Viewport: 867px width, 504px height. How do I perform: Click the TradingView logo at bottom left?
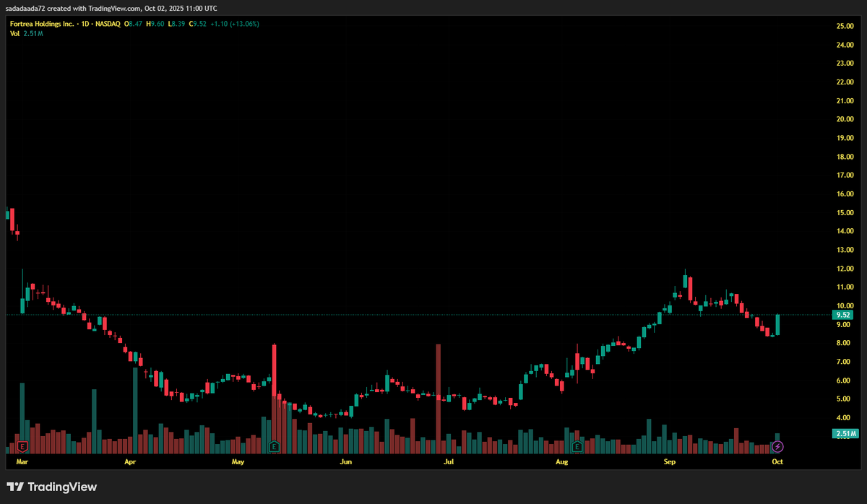[52, 487]
